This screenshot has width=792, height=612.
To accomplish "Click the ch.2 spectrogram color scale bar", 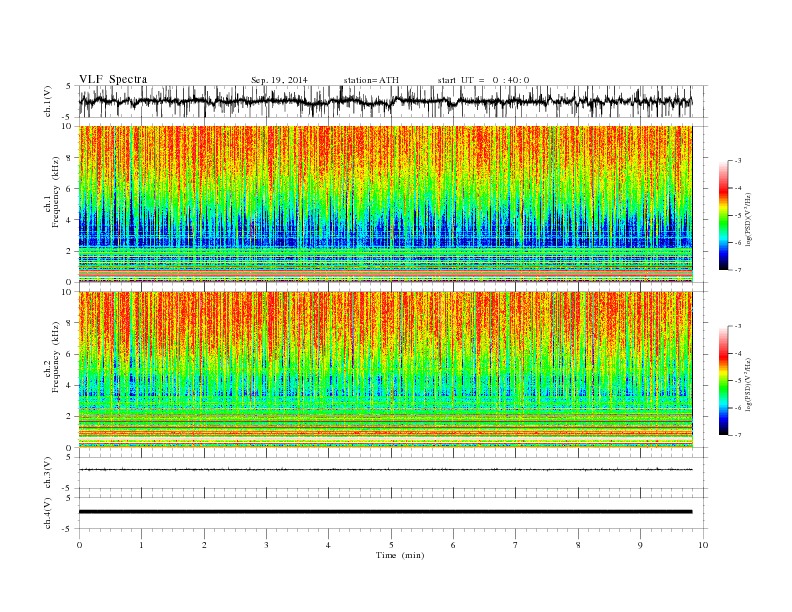I will coord(723,380).
